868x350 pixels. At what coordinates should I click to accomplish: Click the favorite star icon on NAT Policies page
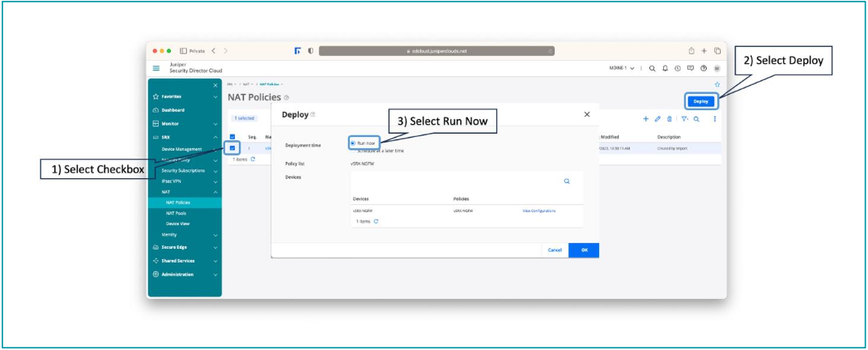pos(717,83)
